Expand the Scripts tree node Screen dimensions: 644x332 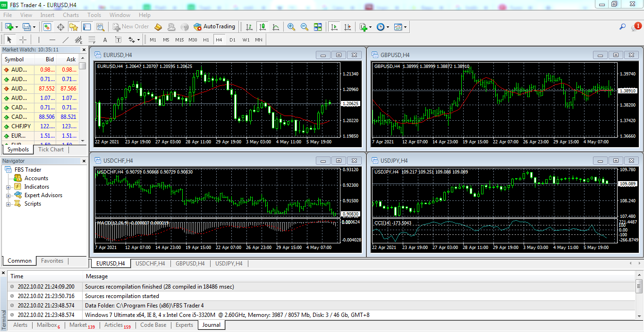8,204
